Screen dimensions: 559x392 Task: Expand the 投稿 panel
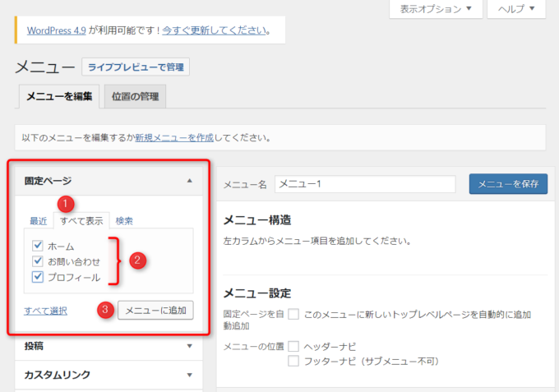pyautogui.click(x=190, y=346)
